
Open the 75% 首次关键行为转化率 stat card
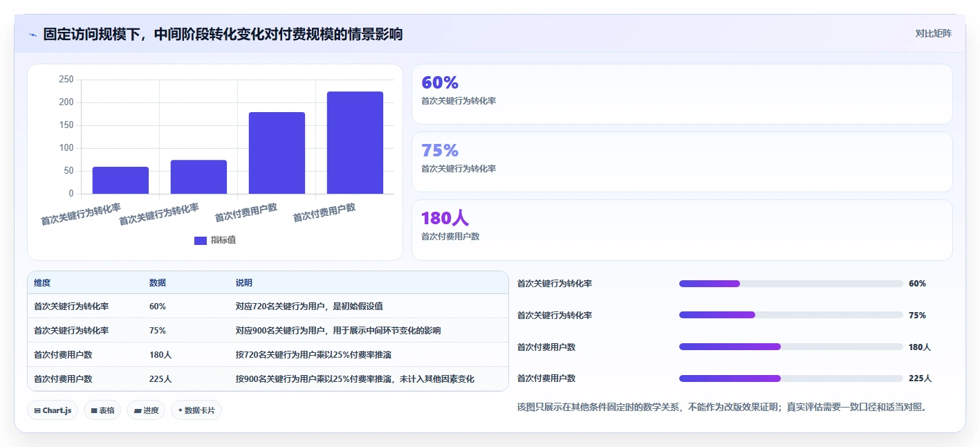[682, 162]
